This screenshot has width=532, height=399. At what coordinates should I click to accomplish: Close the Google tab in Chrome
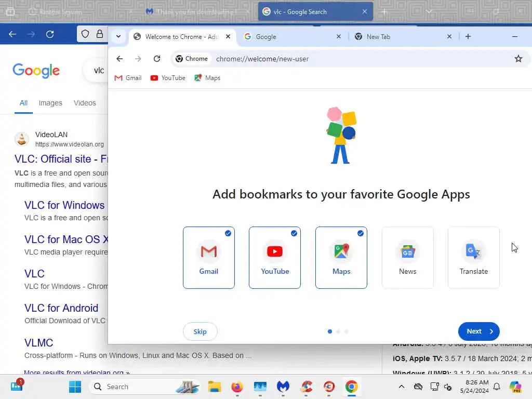338,36
